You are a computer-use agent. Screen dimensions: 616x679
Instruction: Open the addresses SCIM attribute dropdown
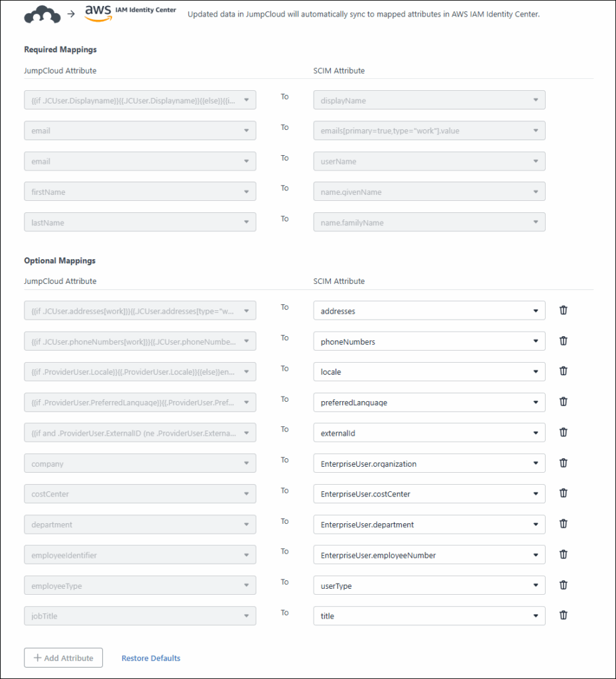[429, 310]
